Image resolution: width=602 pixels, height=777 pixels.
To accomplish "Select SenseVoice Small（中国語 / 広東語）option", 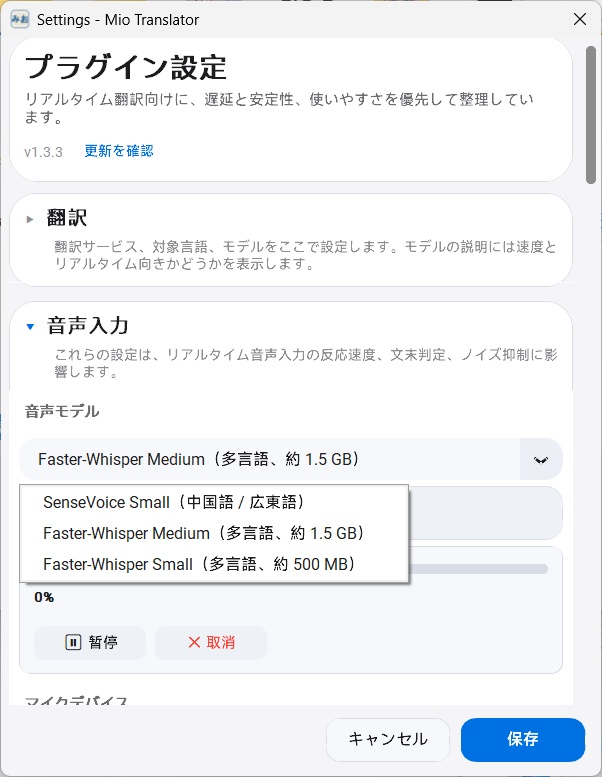I will [x=214, y=502].
